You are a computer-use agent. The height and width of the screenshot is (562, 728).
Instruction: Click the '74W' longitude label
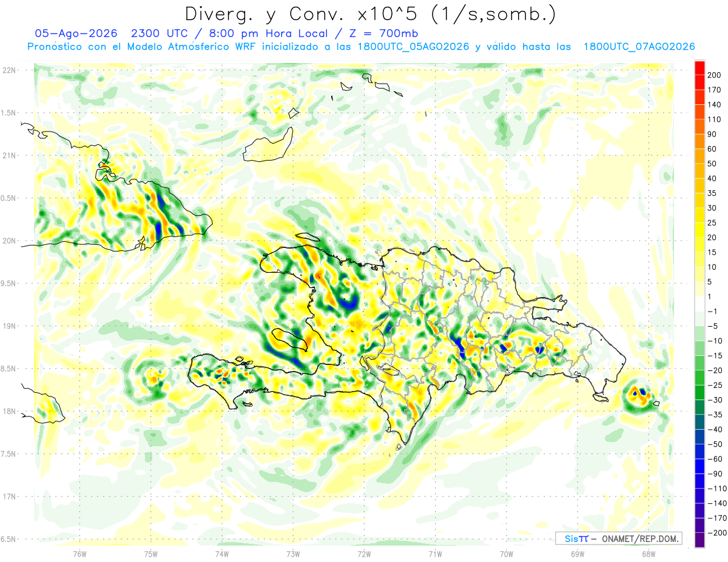[222, 554]
